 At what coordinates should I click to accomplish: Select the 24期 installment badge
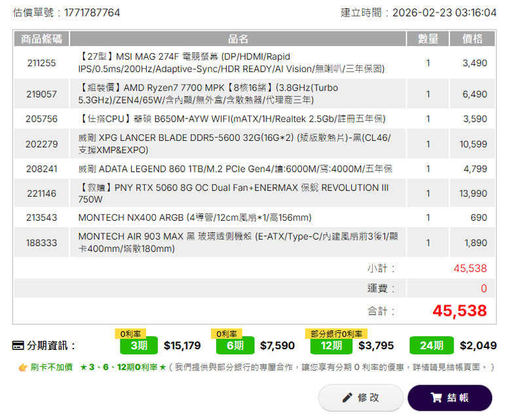[x=432, y=345]
